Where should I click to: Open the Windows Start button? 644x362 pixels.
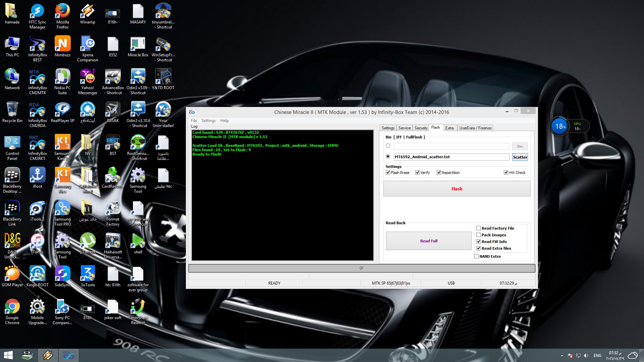point(8,355)
